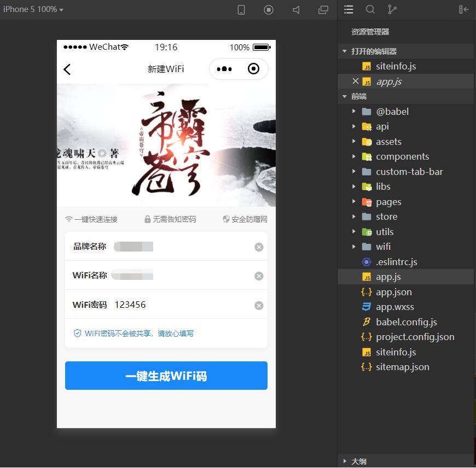The image size is (476, 468).
Task: Open search with the magnifier icon
Action: [370, 9]
